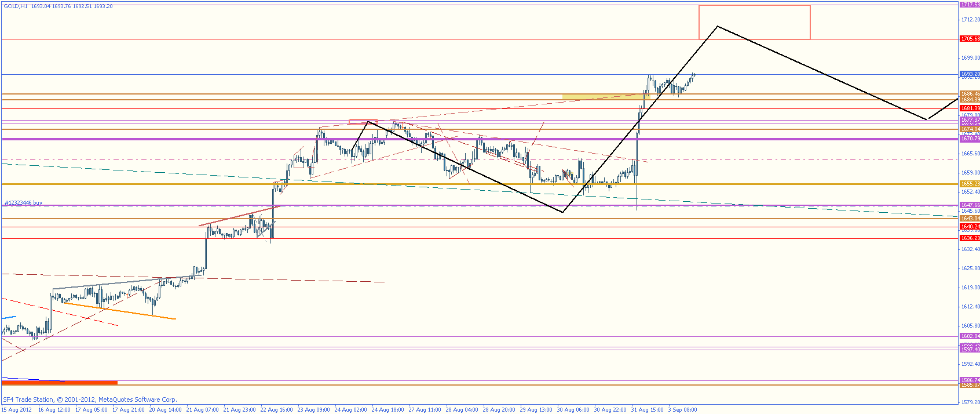Click the 27 Aug 11:00 time label
Image resolution: width=980 pixels, height=414 pixels.
[x=425, y=410]
